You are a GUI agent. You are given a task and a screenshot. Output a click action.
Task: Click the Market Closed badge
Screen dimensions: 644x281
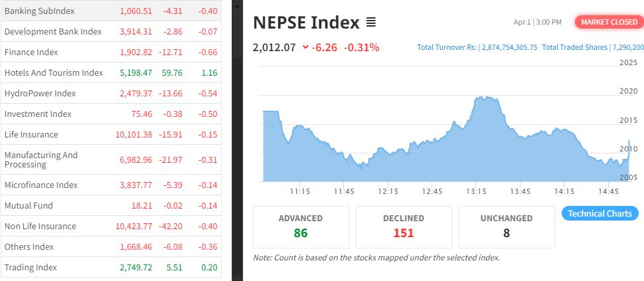(609, 22)
